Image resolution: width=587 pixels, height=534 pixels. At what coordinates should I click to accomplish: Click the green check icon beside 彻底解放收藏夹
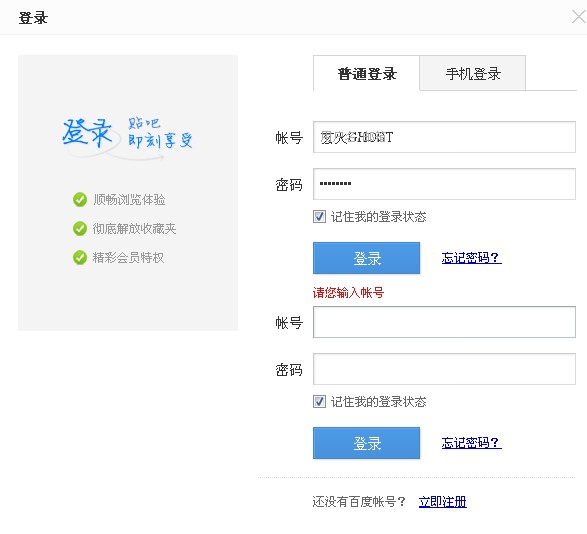(x=80, y=228)
